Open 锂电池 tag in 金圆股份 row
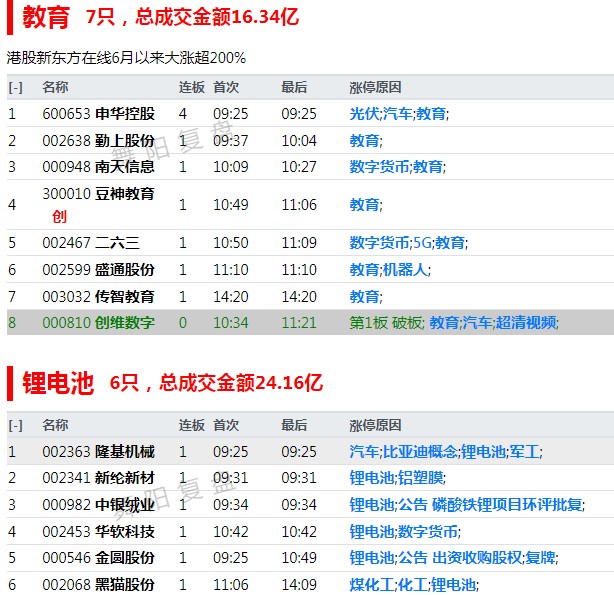 tap(372, 558)
